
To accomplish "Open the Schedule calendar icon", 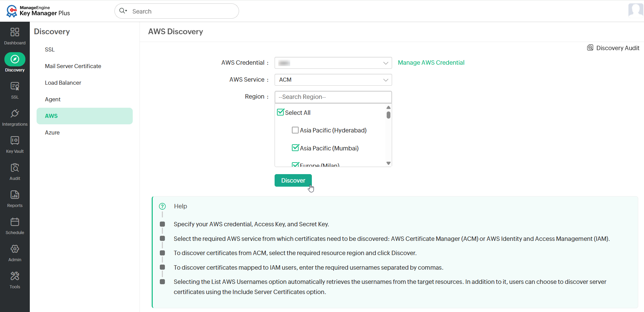I will (15, 222).
